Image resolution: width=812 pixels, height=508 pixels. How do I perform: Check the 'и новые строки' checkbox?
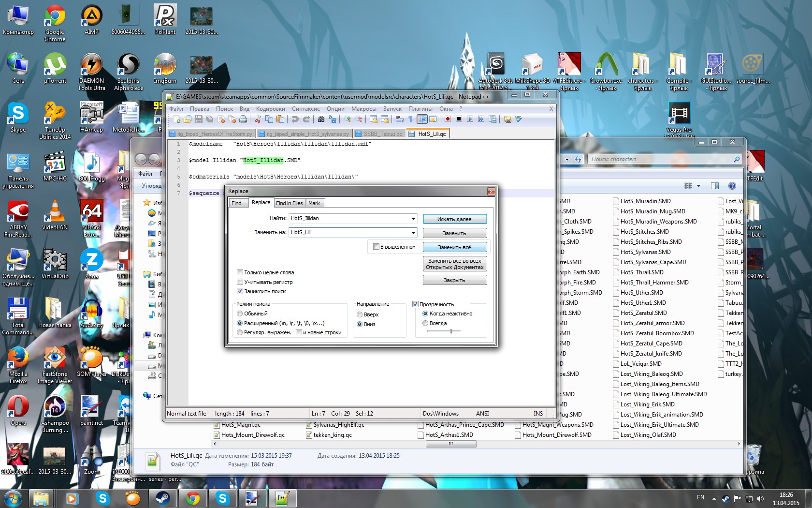pos(299,332)
